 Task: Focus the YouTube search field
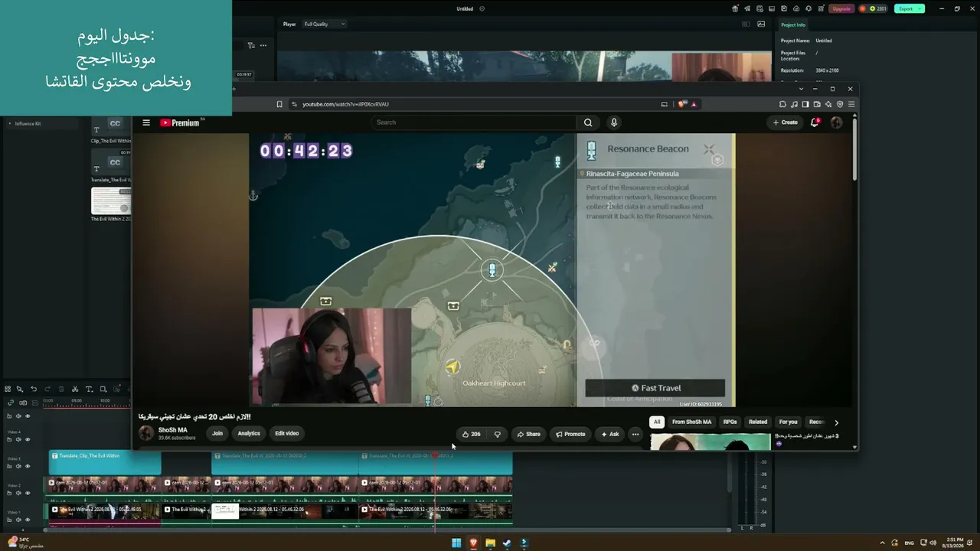tap(473, 122)
